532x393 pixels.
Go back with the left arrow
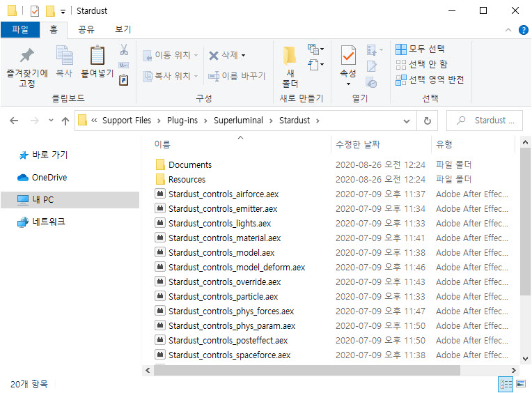(14, 121)
